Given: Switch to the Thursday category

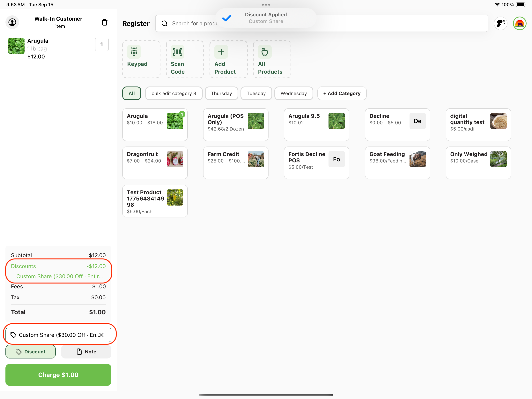Looking at the screenshot, I should (221, 93).
